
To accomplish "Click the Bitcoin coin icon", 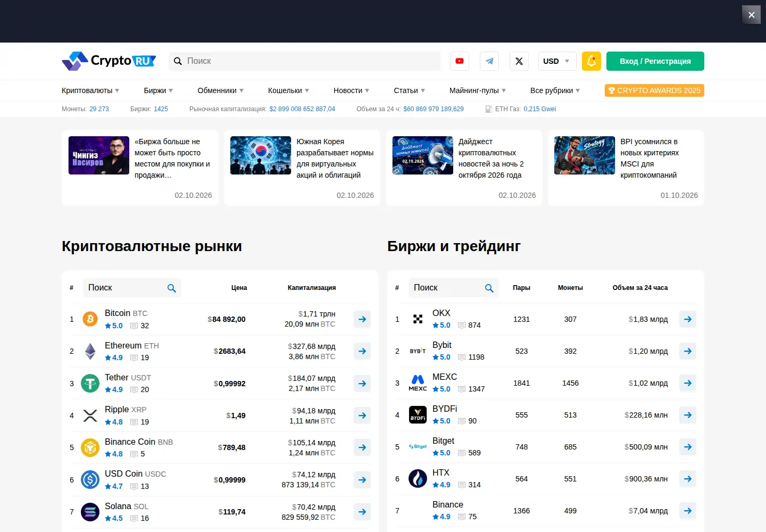I will (x=90, y=319).
